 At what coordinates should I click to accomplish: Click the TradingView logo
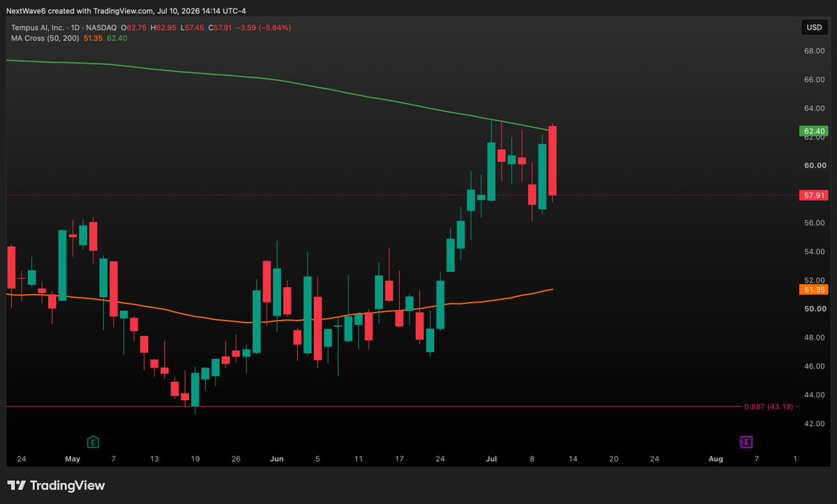56,485
